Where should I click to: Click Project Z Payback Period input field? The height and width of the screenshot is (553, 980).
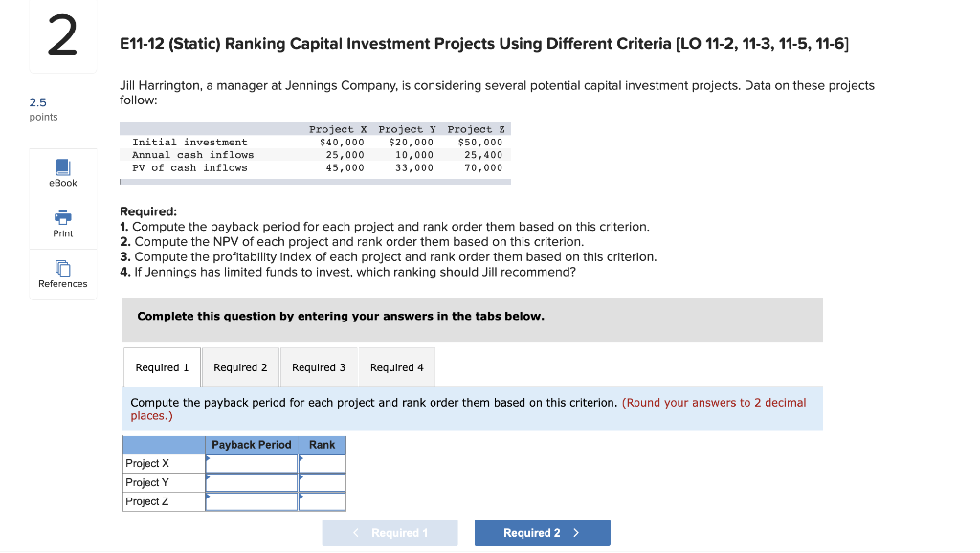pos(251,501)
